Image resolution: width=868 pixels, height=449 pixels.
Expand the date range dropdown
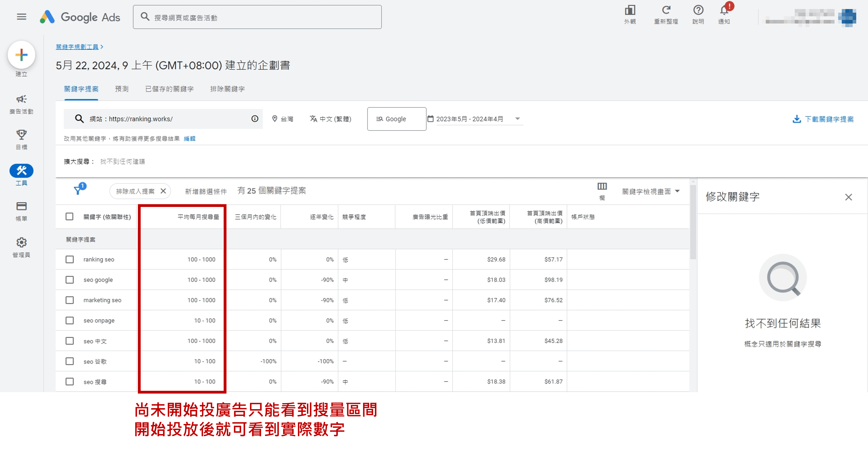517,119
